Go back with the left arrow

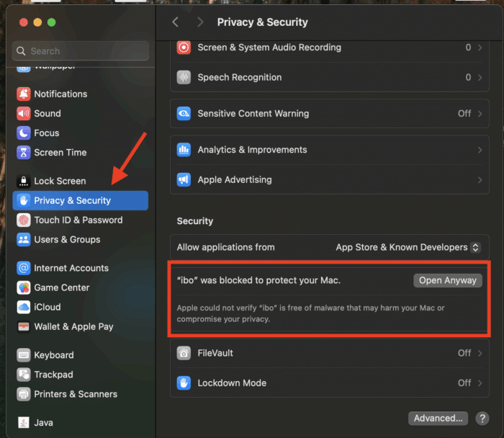[x=175, y=22]
